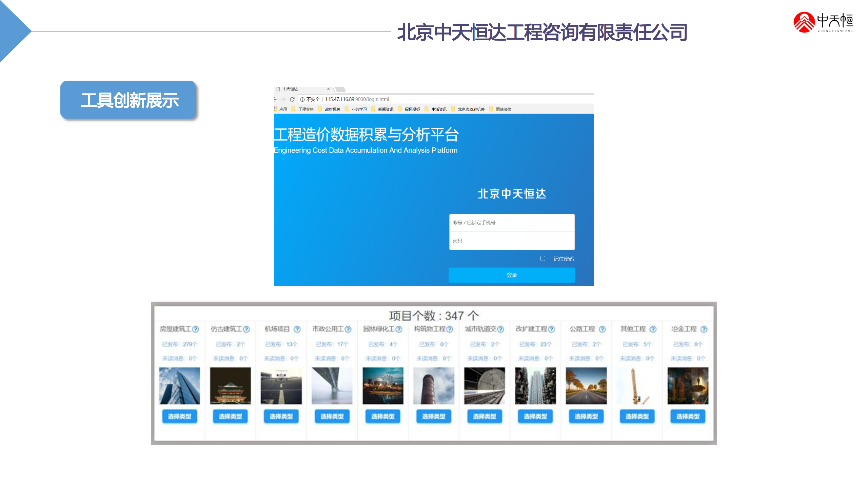The width and height of the screenshot is (868, 488).
Task: Open a new browser tab
Action: pyautogui.click(x=340, y=89)
